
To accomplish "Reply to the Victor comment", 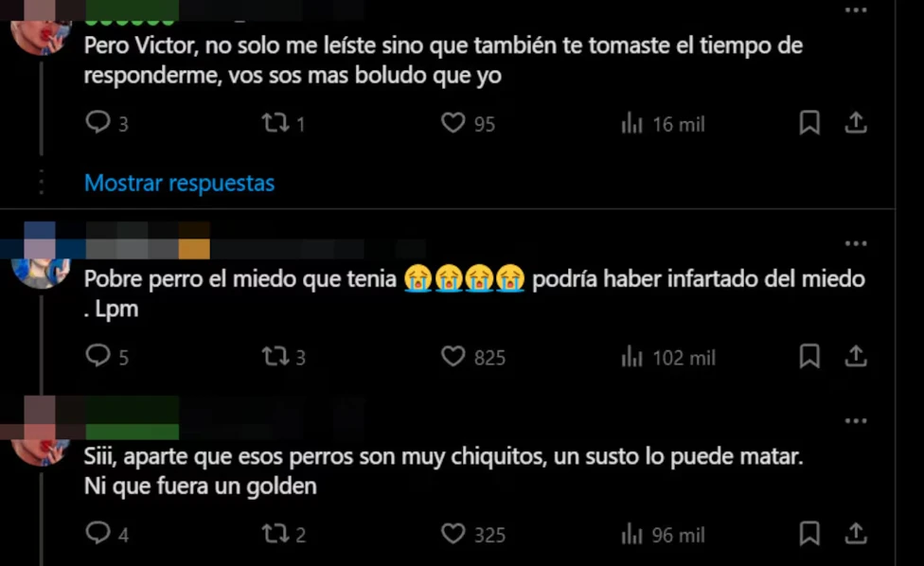I will tap(98, 123).
